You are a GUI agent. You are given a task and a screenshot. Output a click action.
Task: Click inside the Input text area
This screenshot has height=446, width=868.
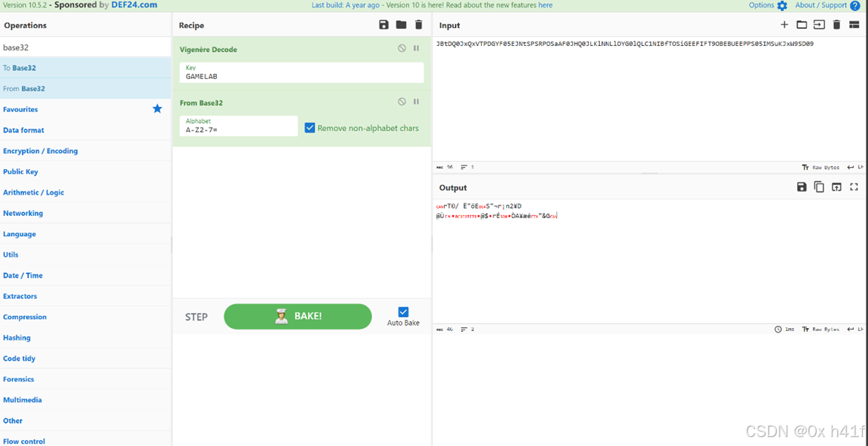650,99
